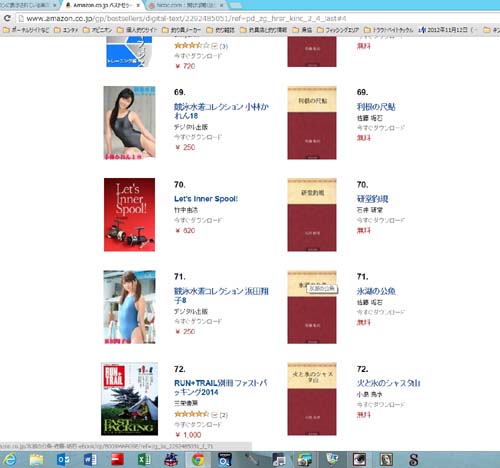500x468 pixels.
Task: Switch to the third browser tab
Action: [x=186, y=5]
